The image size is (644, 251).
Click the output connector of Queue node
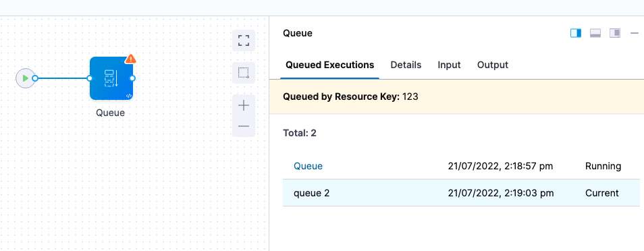[x=132, y=78]
